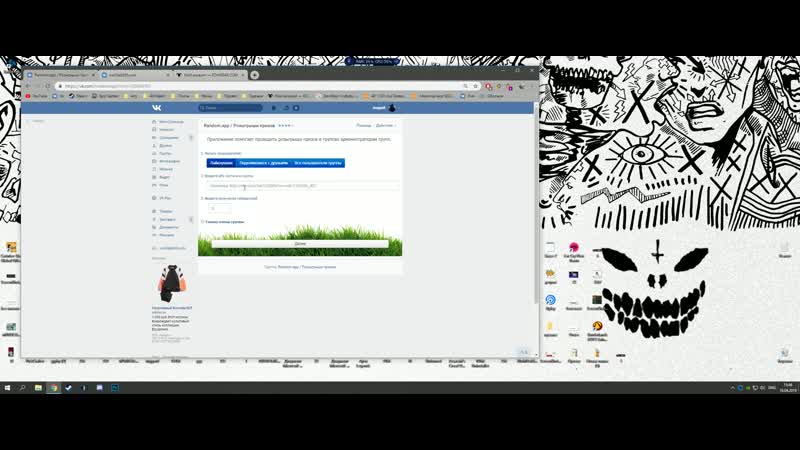Click the Help link in app header
This screenshot has height=450, width=800.
point(364,126)
